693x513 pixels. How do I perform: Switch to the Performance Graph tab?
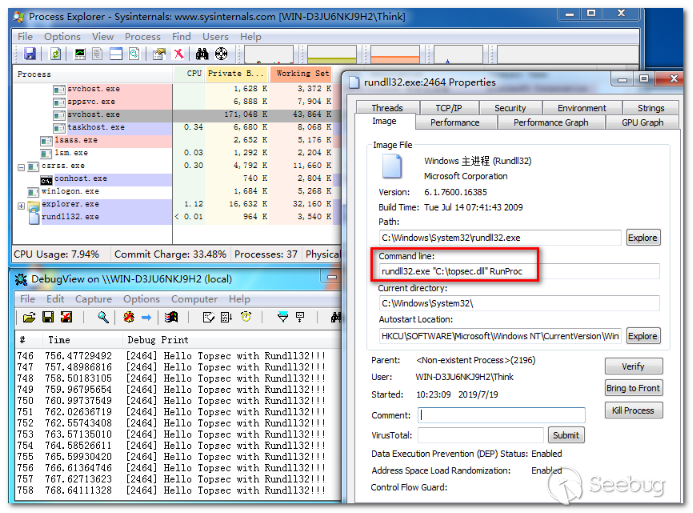tap(550, 122)
